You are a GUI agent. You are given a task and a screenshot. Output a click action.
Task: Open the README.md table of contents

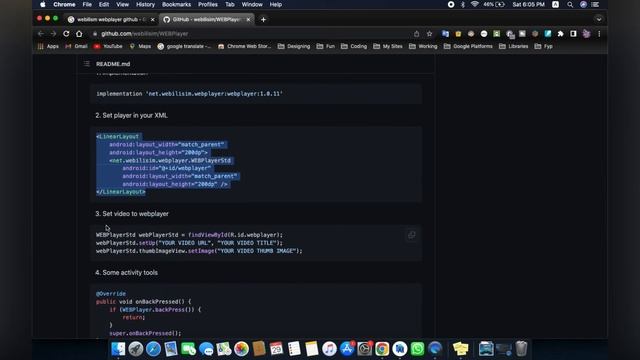[x=87, y=64]
